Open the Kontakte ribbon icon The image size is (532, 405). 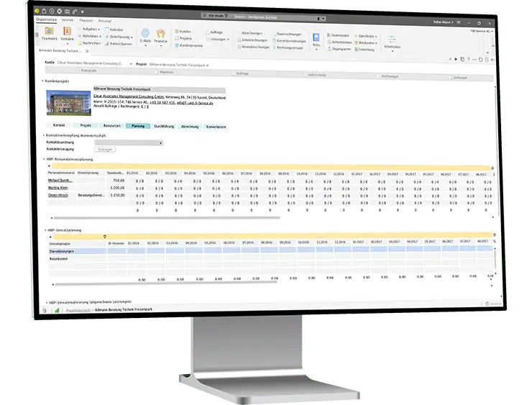pos(67,34)
